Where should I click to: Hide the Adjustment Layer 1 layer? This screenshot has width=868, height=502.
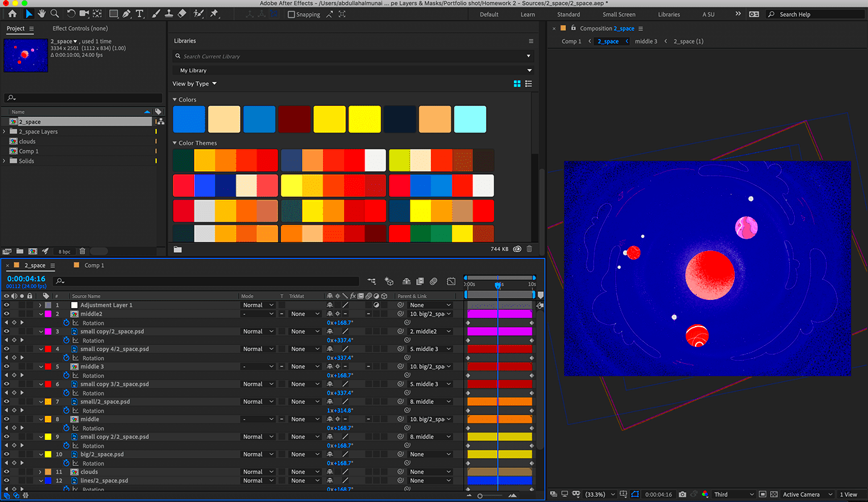tap(6, 305)
